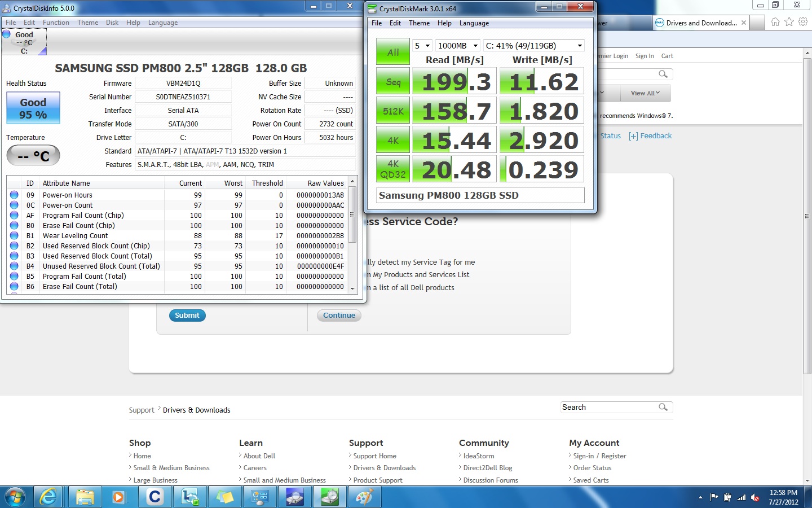Expand the 1000MB test size dropdown

pos(458,46)
